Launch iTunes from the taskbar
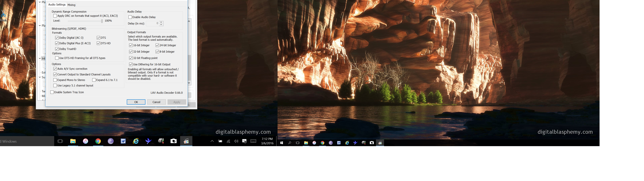The height and width of the screenshot is (181, 644). 86,141
